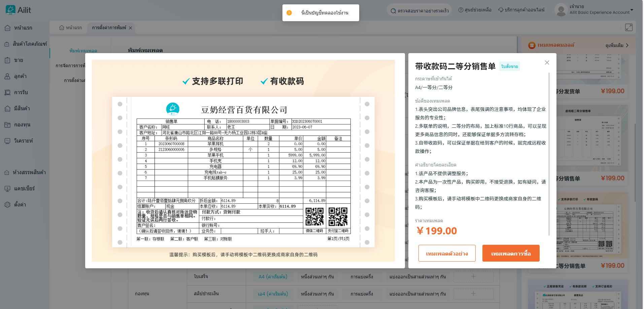644x309 pixels.
Task: Switch to the หน้าแรก tab
Action: click(x=70, y=28)
